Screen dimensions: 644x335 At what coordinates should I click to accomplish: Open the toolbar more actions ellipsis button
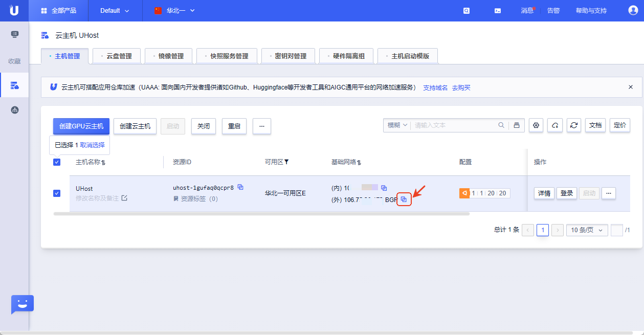click(262, 126)
